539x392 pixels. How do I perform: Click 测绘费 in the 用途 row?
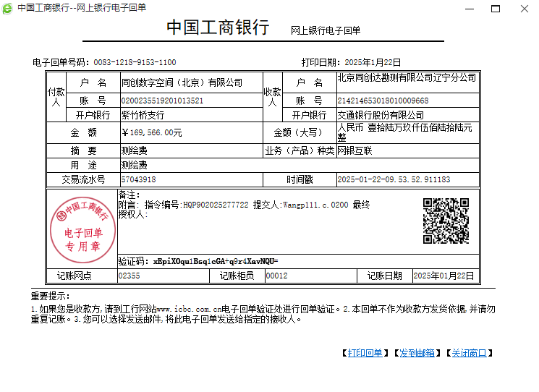(134, 165)
